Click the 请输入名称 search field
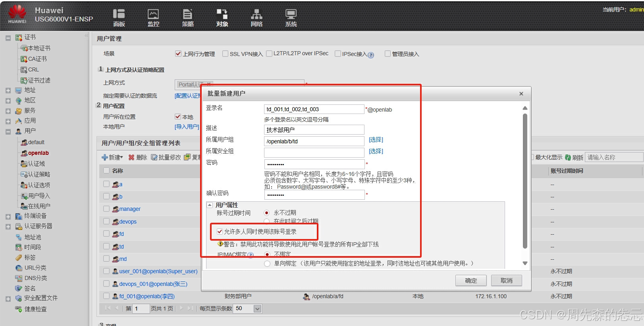 tap(614, 157)
